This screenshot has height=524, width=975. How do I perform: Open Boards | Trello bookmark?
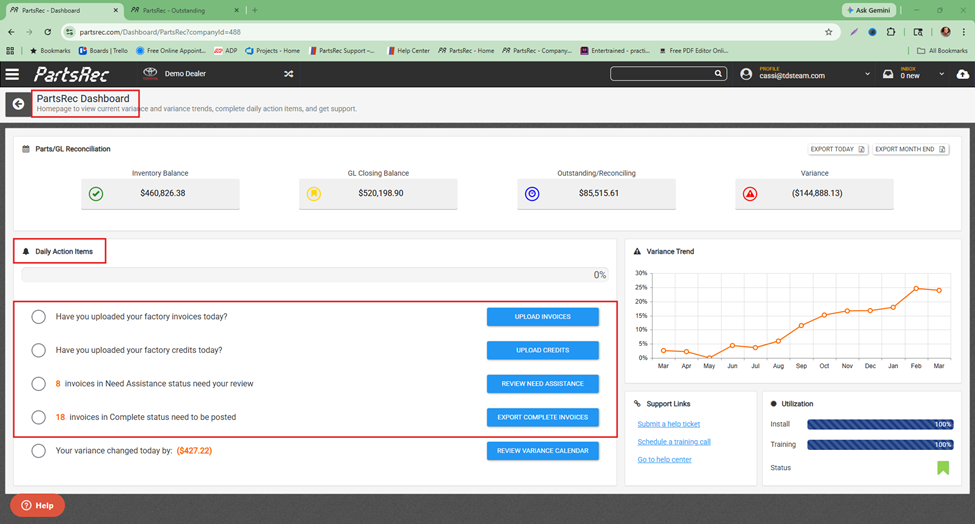coord(103,50)
